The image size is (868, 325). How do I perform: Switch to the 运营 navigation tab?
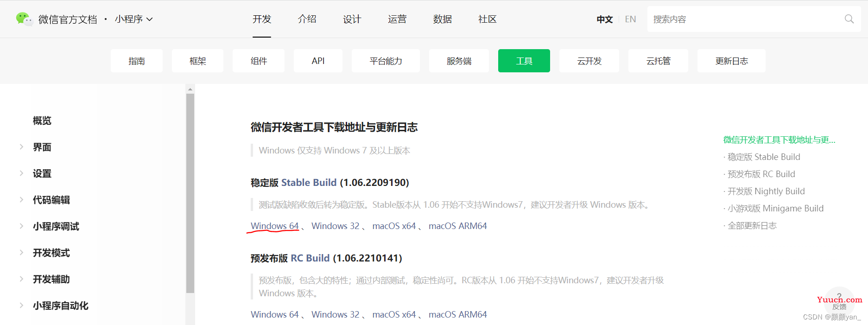tap(397, 19)
